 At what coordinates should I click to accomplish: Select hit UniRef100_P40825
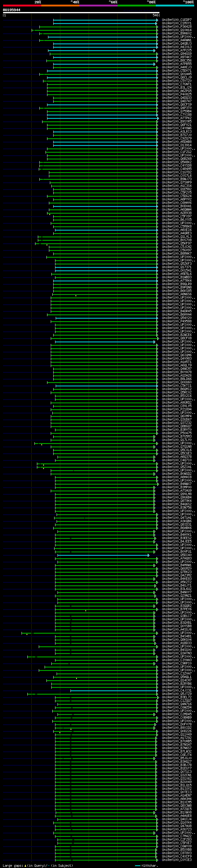(176, 94)
